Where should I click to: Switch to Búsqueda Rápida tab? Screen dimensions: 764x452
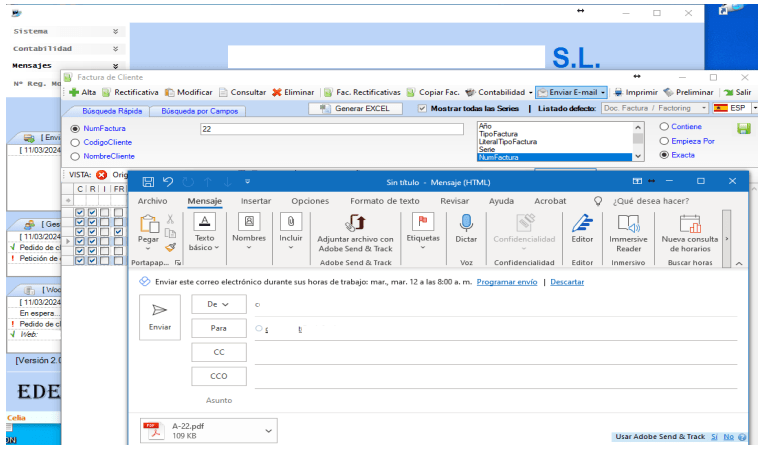[x=112, y=111]
